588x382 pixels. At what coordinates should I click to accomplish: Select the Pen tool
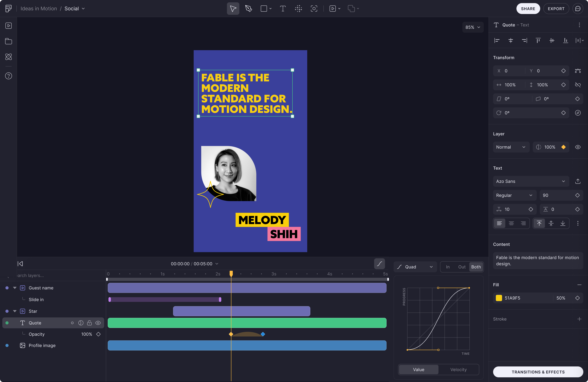click(x=248, y=8)
